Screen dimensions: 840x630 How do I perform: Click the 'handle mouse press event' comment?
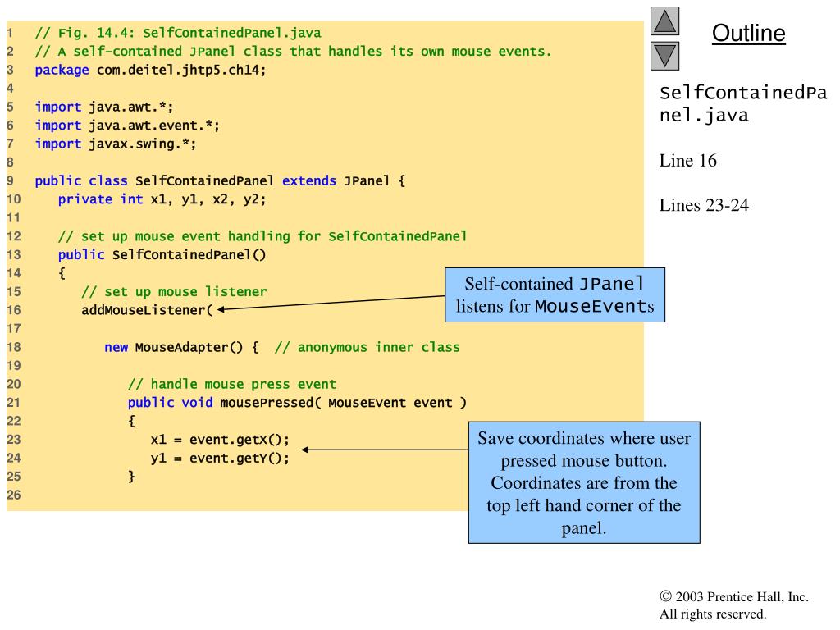coord(232,384)
